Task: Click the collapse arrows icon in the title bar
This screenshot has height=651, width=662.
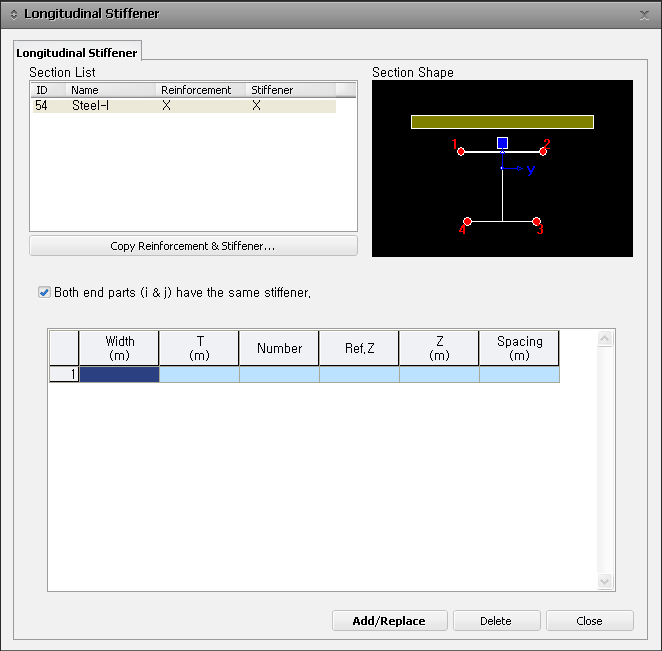Action: (14, 14)
